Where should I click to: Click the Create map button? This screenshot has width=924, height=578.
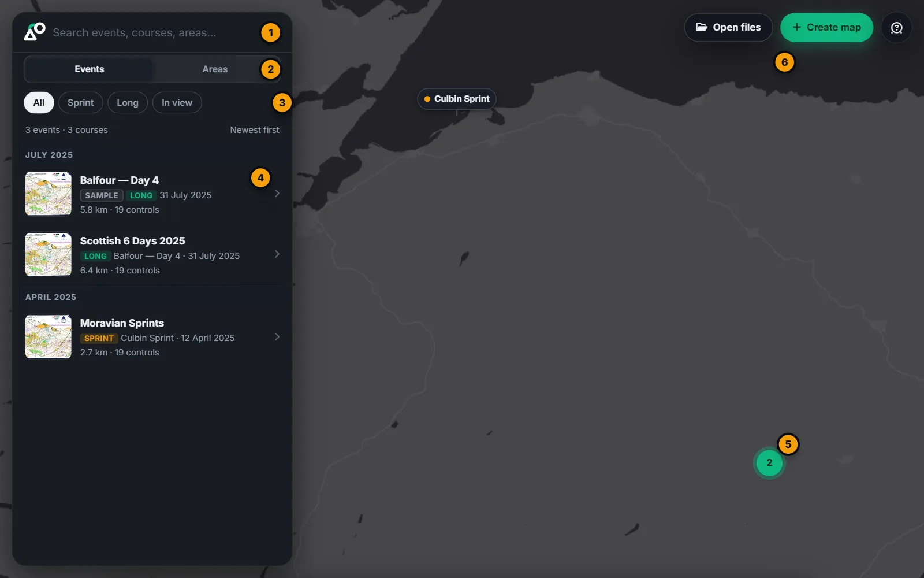pos(826,28)
